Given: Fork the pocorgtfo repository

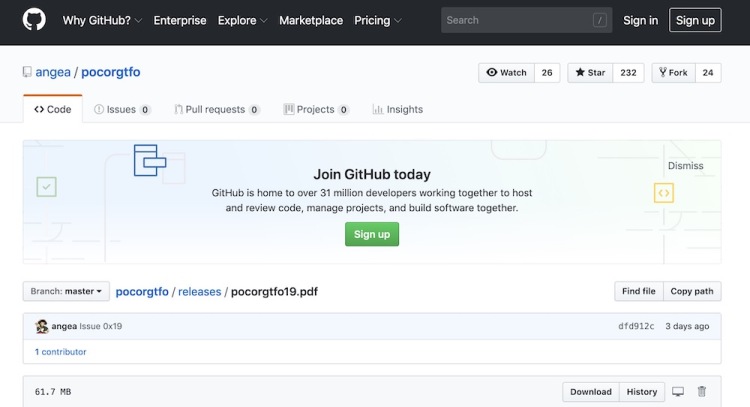Looking at the screenshot, I should (x=671, y=73).
